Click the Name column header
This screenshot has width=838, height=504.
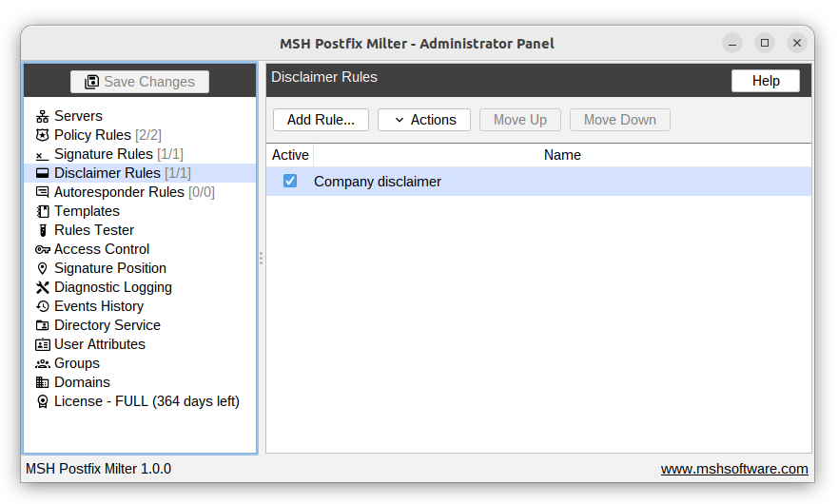(x=562, y=155)
